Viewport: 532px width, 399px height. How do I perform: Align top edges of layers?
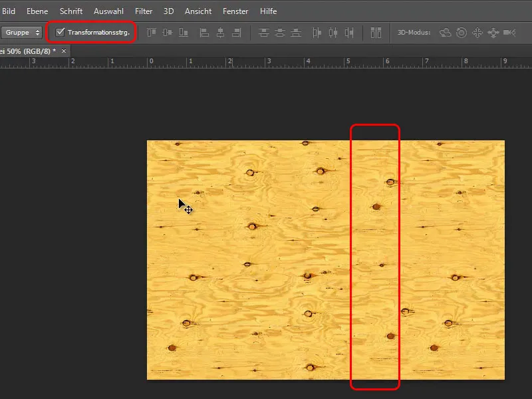pyautogui.click(x=152, y=33)
